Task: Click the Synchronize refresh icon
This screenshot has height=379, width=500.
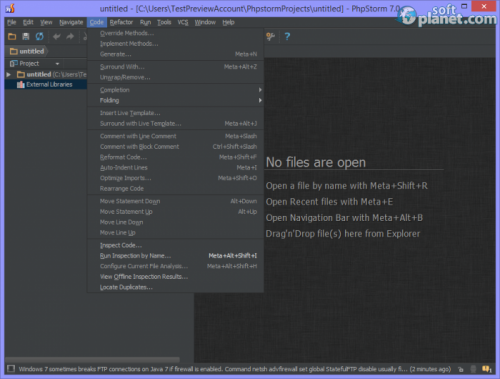Action: pyautogui.click(x=39, y=36)
